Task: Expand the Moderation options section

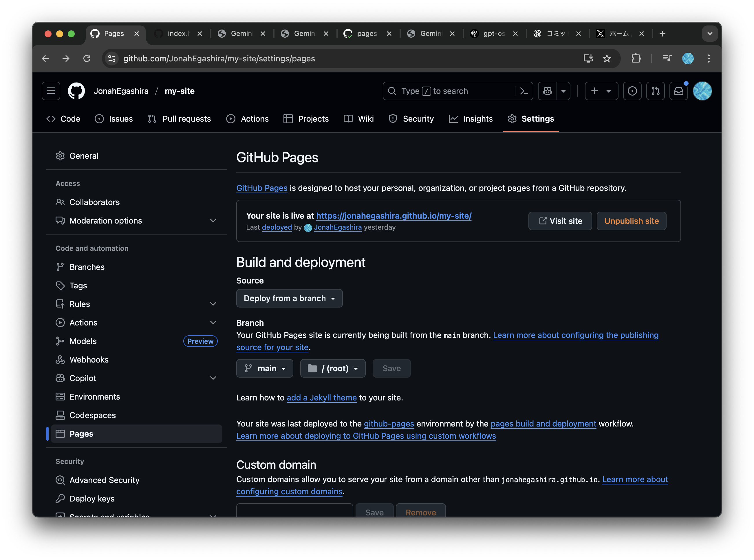Action: pyautogui.click(x=213, y=220)
